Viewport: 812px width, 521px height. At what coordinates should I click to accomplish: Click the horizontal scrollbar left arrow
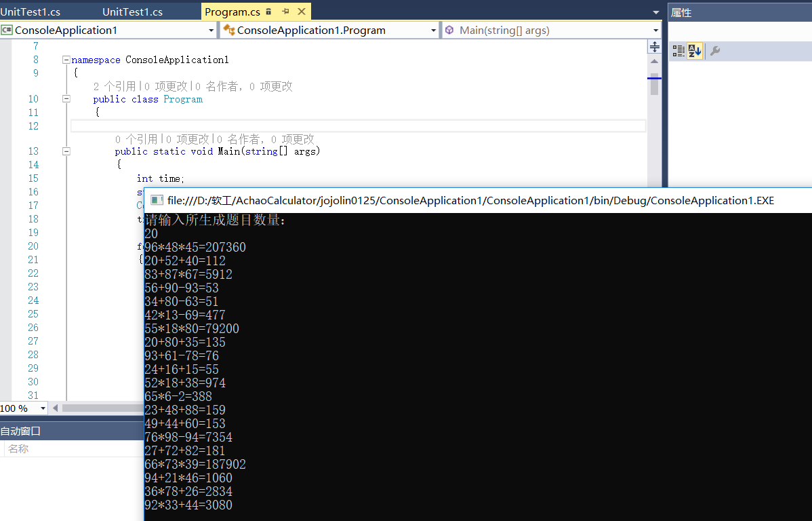pos(56,408)
